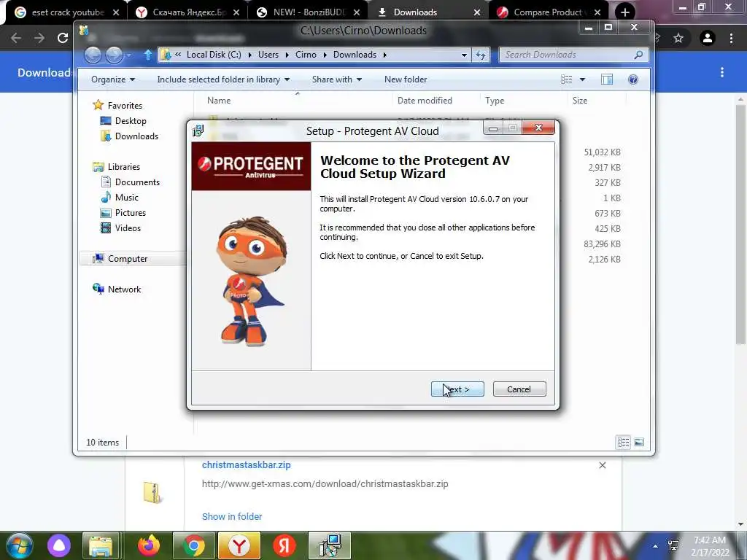Open Downloads page more actions menu
The width and height of the screenshot is (747, 560).
[x=722, y=72]
